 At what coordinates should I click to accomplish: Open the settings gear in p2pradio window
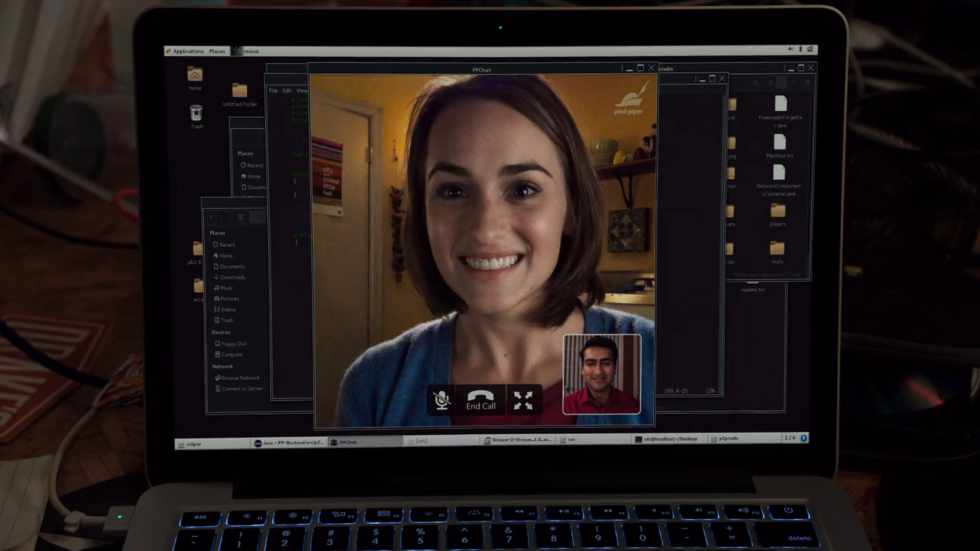tap(807, 82)
